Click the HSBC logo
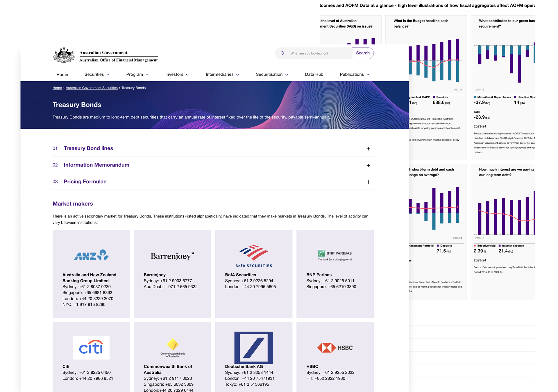 tap(335, 348)
